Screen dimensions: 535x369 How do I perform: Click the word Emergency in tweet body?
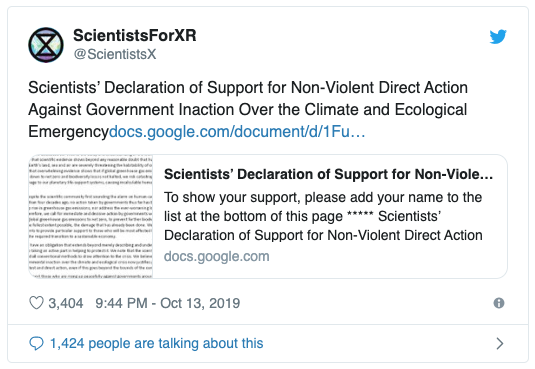[68, 132]
